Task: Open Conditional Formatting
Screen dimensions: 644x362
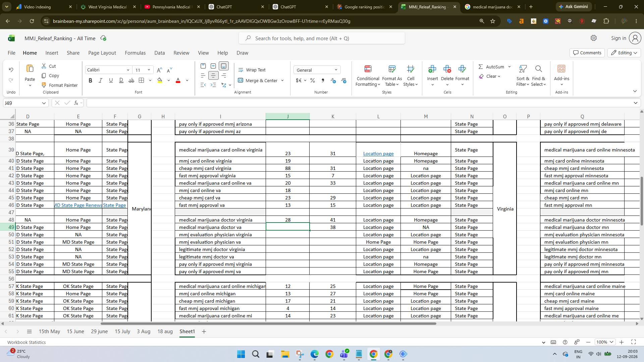Action: 368,76
